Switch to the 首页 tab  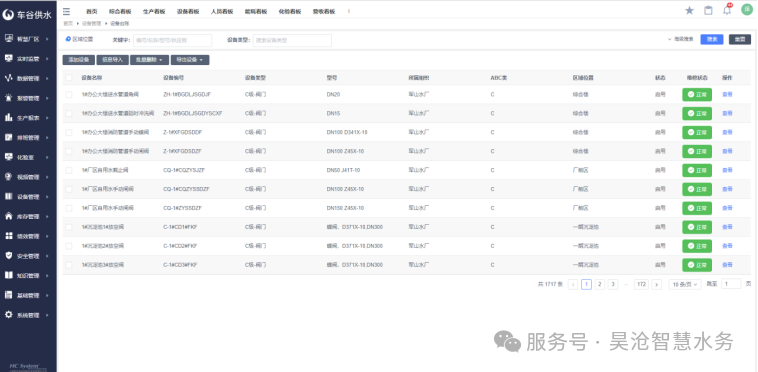[91, 12]
